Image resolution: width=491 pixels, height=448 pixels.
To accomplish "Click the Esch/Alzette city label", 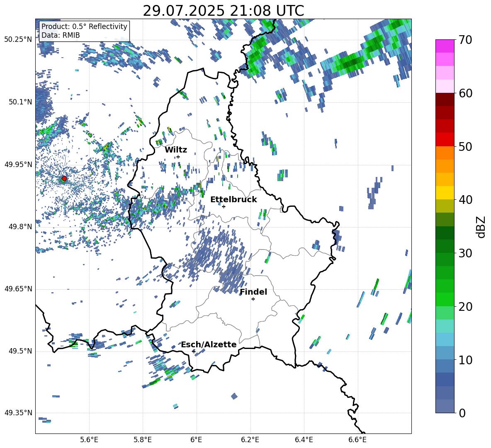I will (x=209, y=344).
